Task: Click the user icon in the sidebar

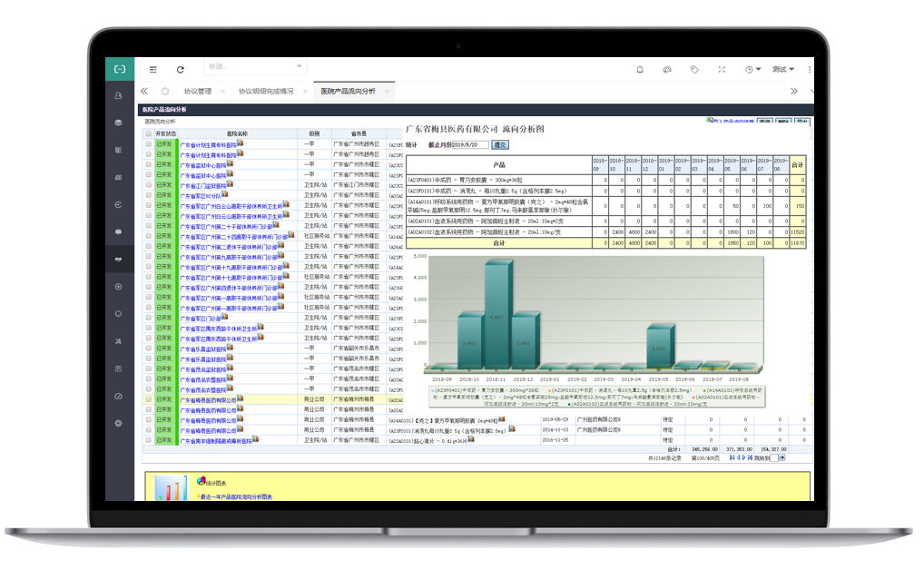Action: [x=118, y=95]
